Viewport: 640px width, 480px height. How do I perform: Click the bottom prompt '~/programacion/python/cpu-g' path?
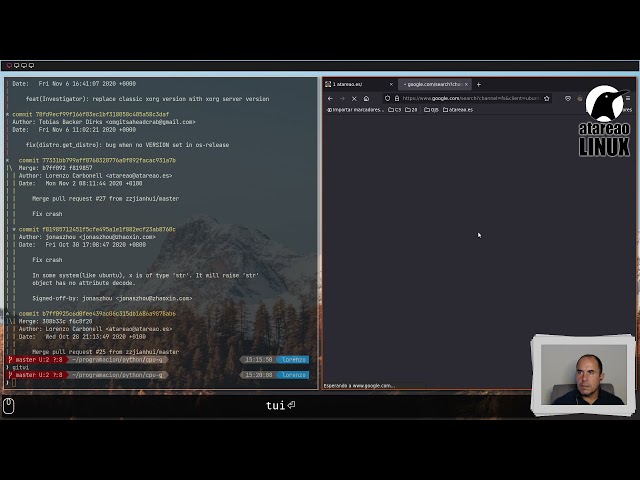pos(117,375)
